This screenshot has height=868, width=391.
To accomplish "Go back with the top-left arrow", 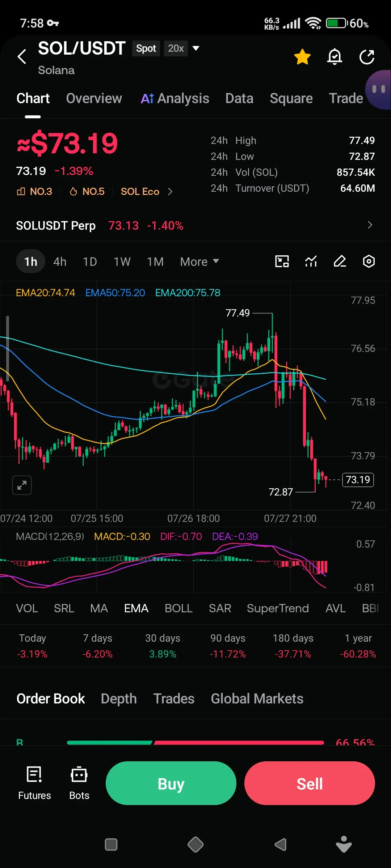I will (x=22, y=56).
